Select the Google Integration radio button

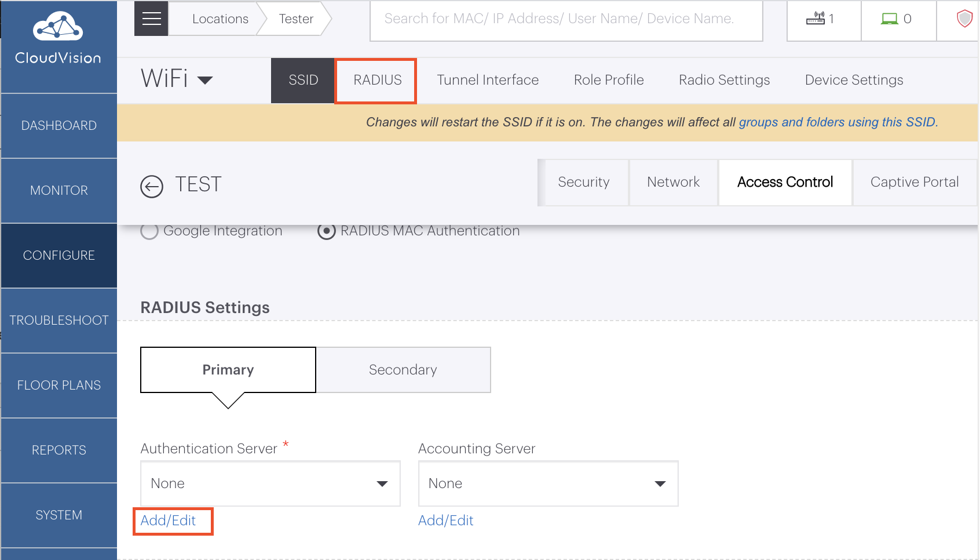point(149,231)
